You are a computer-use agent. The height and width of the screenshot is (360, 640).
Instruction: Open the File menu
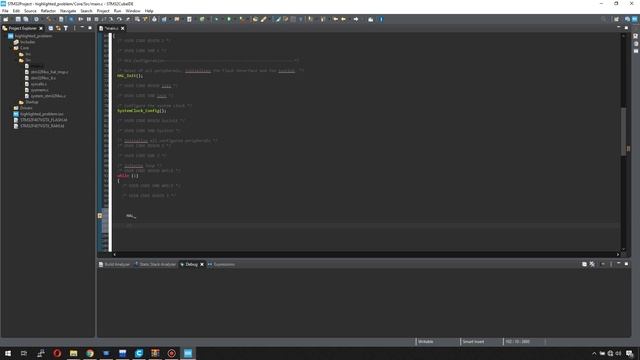coord(5,11)
